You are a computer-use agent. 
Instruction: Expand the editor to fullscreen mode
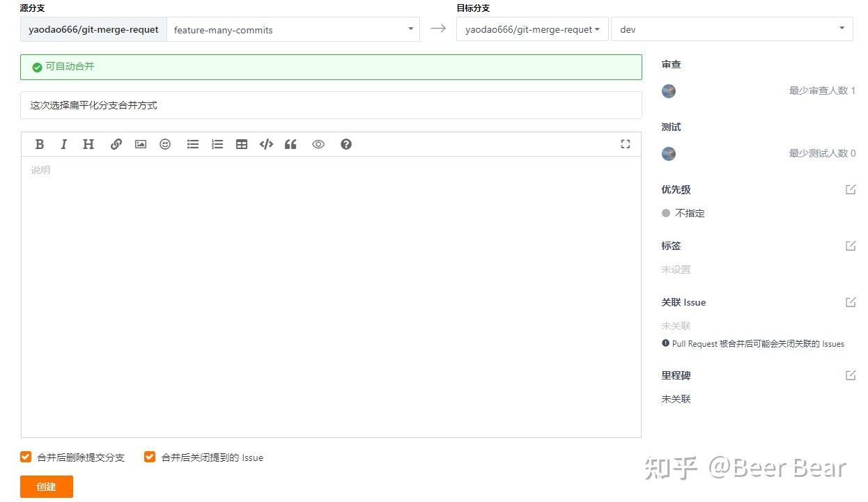point(625,144)
